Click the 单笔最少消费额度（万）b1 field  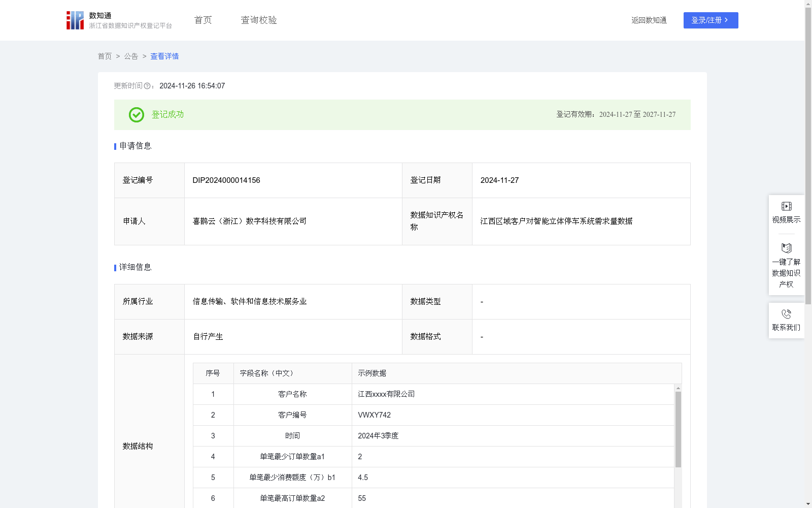point(292,478)
